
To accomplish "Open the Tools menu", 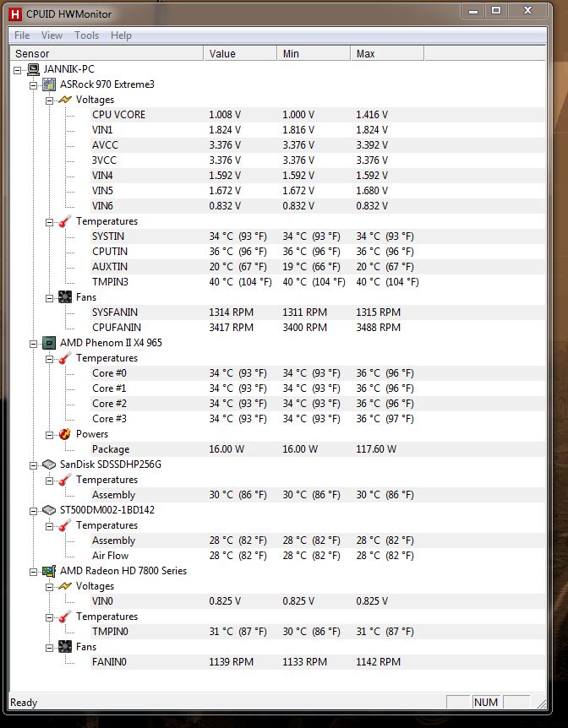I will point(86,35).
